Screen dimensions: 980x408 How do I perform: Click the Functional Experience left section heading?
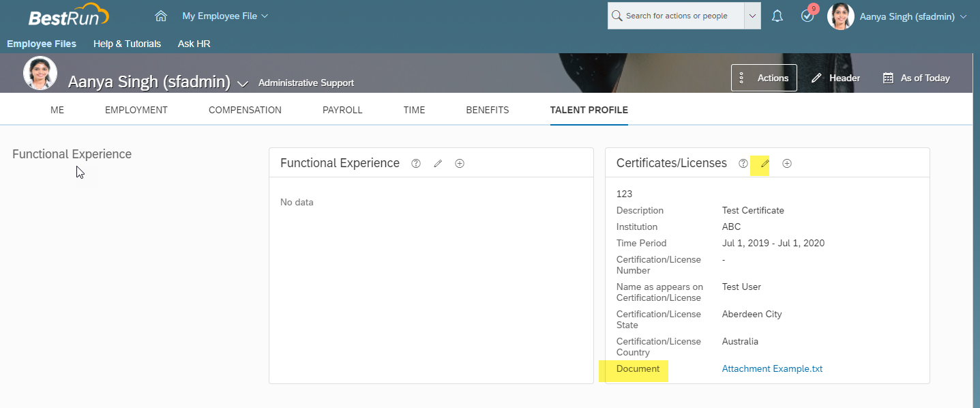click(72, 154)
